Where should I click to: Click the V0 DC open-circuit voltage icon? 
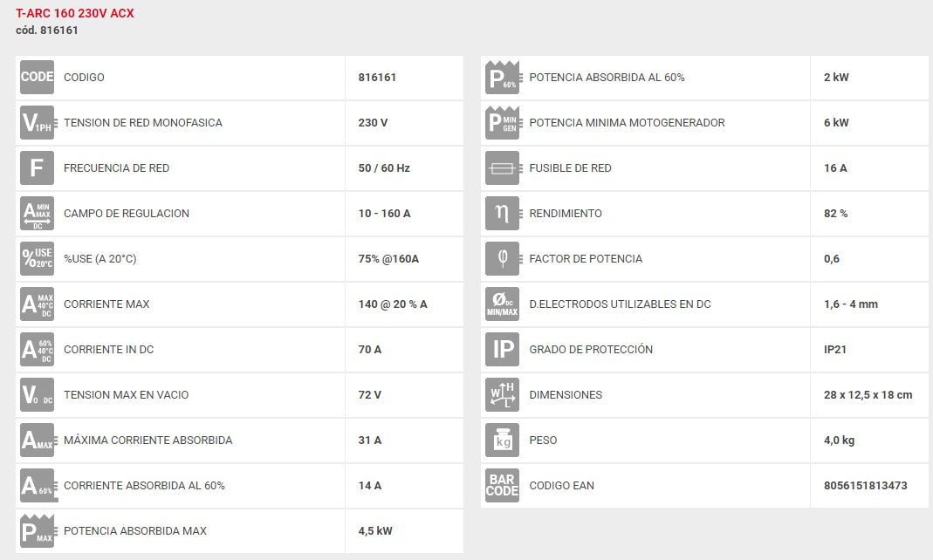pyautogui.click(x=37, y=395)
